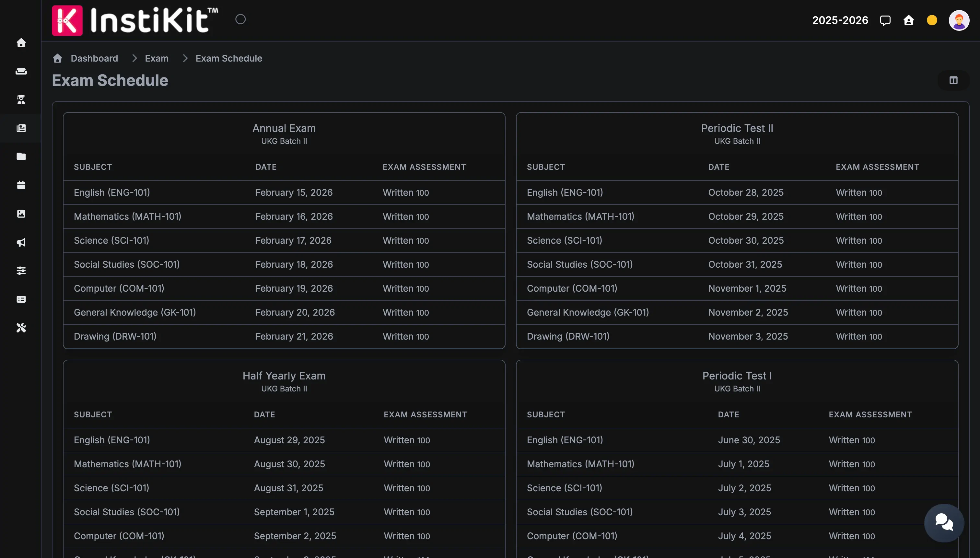Select the exam newspaper sidebar icon

(21, 128)
